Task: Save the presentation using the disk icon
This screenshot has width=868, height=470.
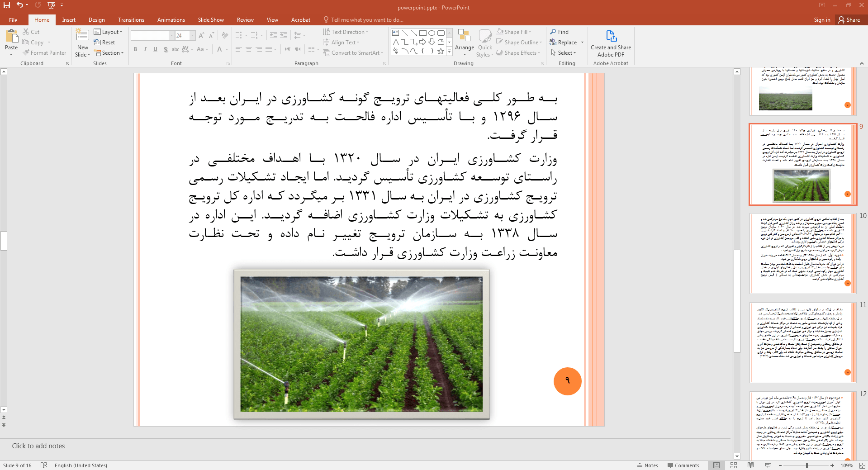Action: point(7,5)
